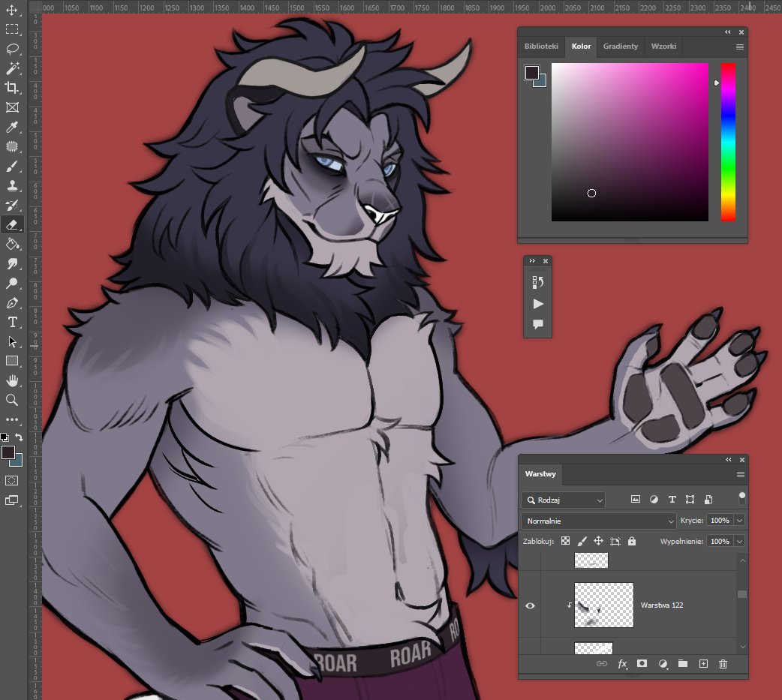Switch to the Kolor tab

tap(581, 47)
